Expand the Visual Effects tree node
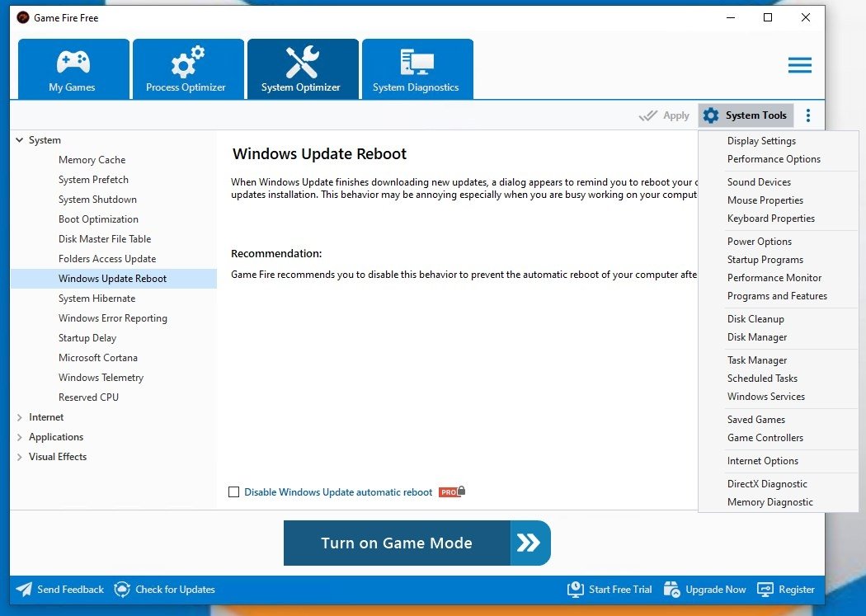 click(x=19, y=457)
